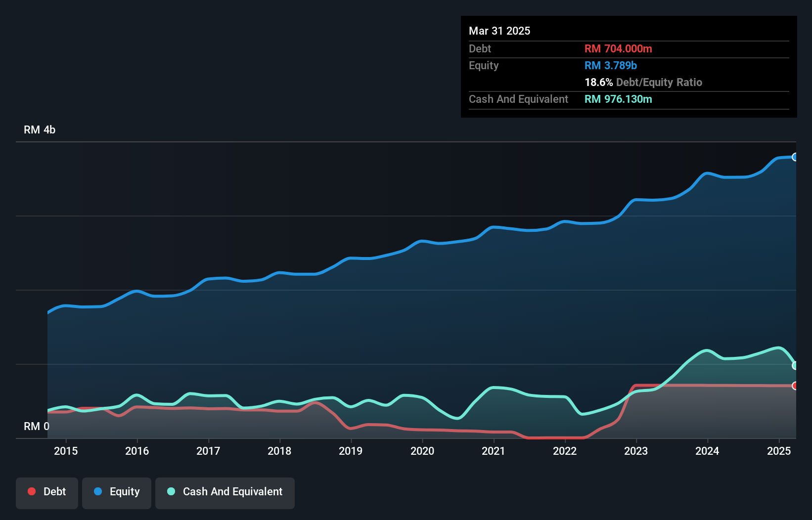The width and height of the screenshot is (812, 520).
Task: Open the Mar 31 2025 tooltip header
Action: (499, 31)
